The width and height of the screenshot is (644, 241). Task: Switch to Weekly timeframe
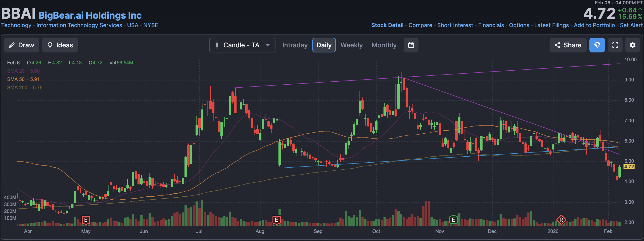click(x=351, y=45)
